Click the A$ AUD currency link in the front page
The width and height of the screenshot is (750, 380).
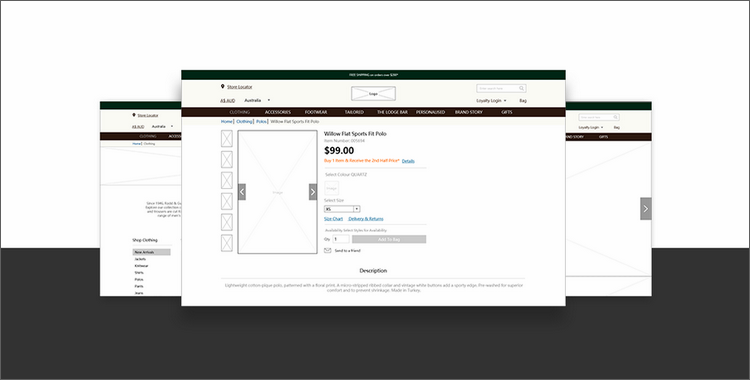[x=228, y=101]
